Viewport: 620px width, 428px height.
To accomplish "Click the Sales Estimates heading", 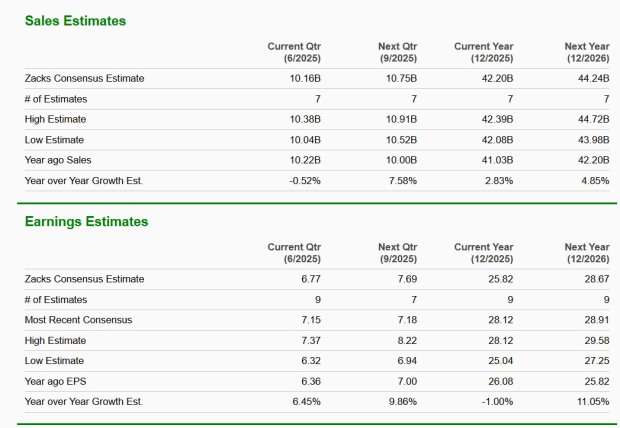I will pyautogui.click(x=75, y=21).
